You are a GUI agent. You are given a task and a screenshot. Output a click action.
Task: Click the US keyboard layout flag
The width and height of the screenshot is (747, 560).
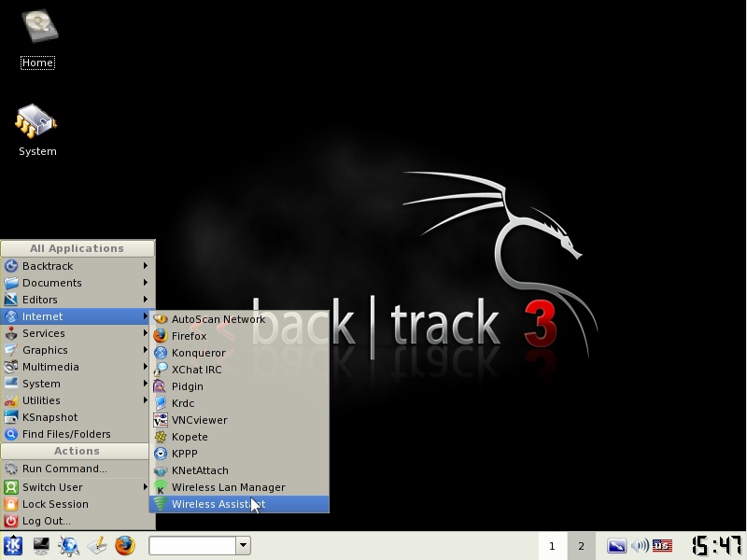(662, 546)
